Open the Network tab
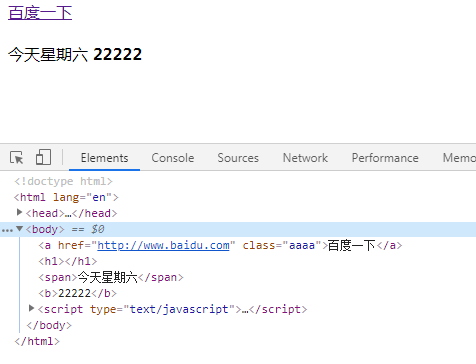Screen dimensions: 476x364 (x=305, y=158)
